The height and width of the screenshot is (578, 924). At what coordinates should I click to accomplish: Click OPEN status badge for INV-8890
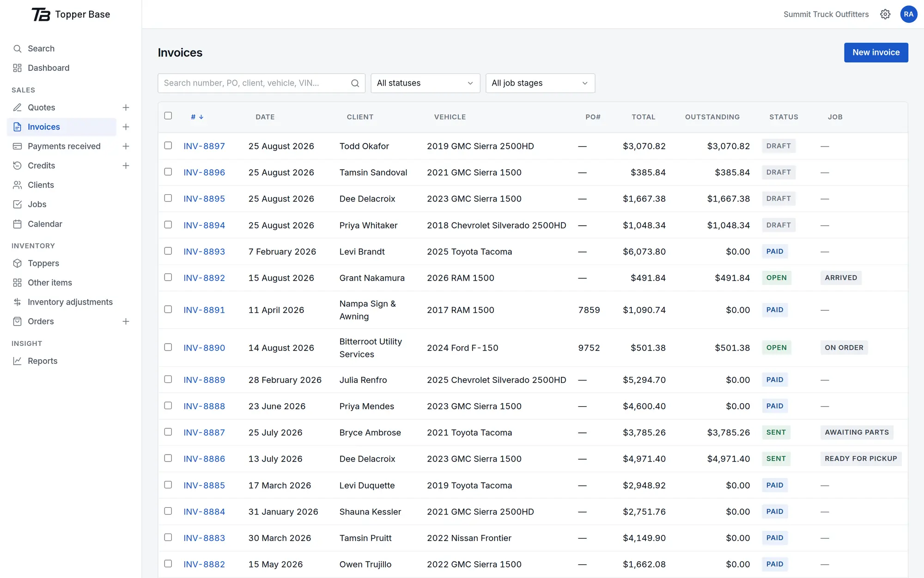point(777,348)
